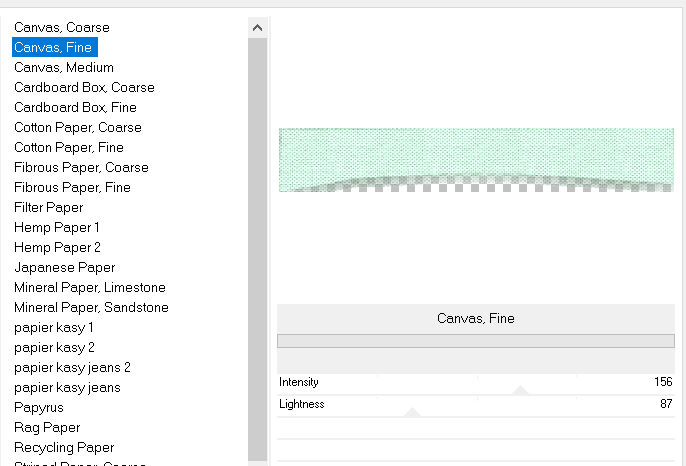Click Recycling Paper texture entry
Image resolution: width=686 pixels, height=466 pixels.
(64, 447)
